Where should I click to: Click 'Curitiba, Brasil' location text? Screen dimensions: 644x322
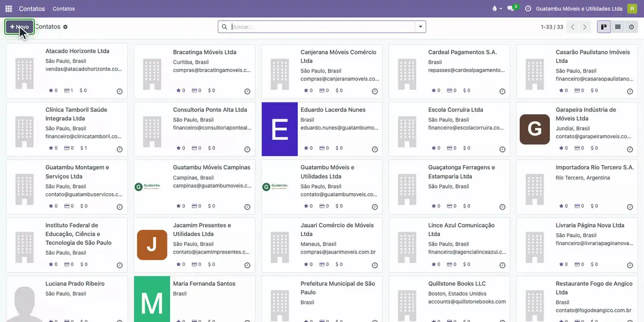tap(190, 62)
